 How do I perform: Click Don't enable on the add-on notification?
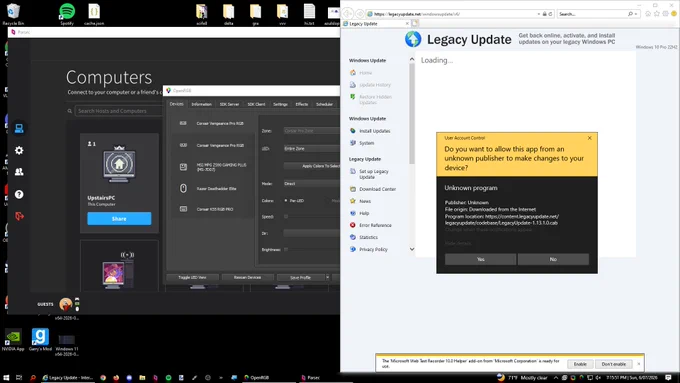pyautogui.click(x=614, y=364)
